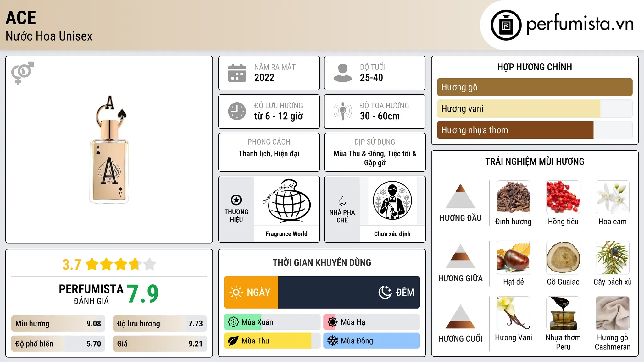644x362 pixels.
Task: Select the Hạt dẻ chestnut image
Action: click(x=514, y=258)
